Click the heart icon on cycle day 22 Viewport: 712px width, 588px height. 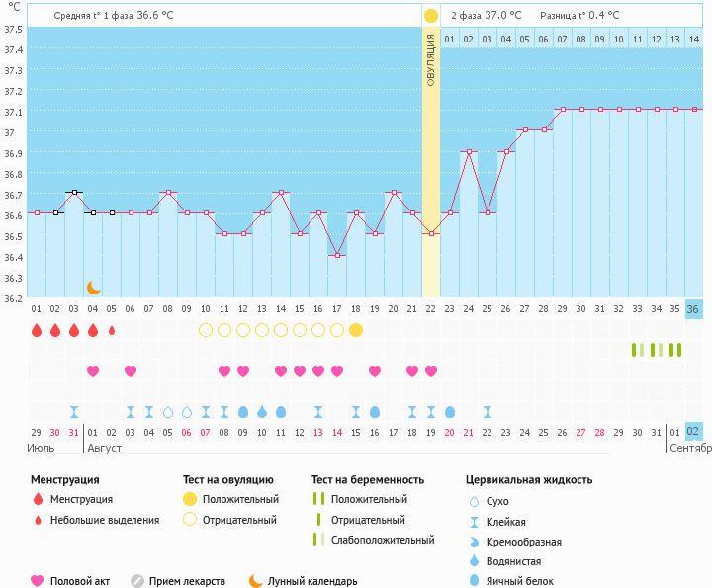coord(431,371)
